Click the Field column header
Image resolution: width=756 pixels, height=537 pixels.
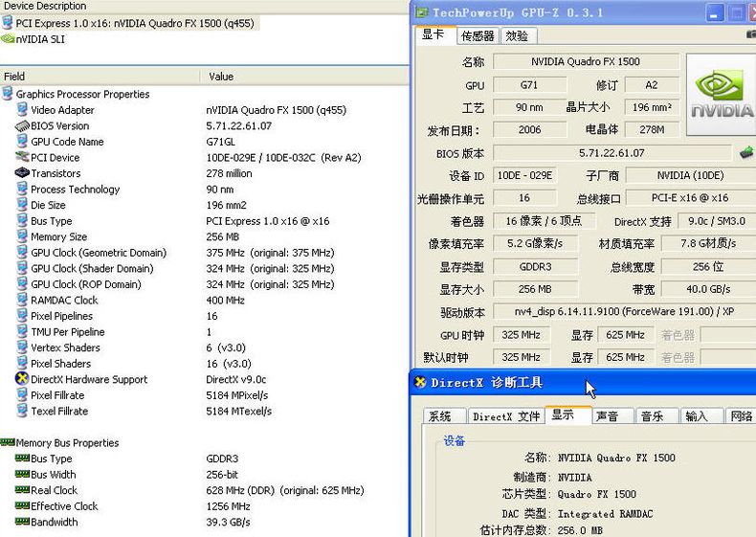tap(14, 76)
